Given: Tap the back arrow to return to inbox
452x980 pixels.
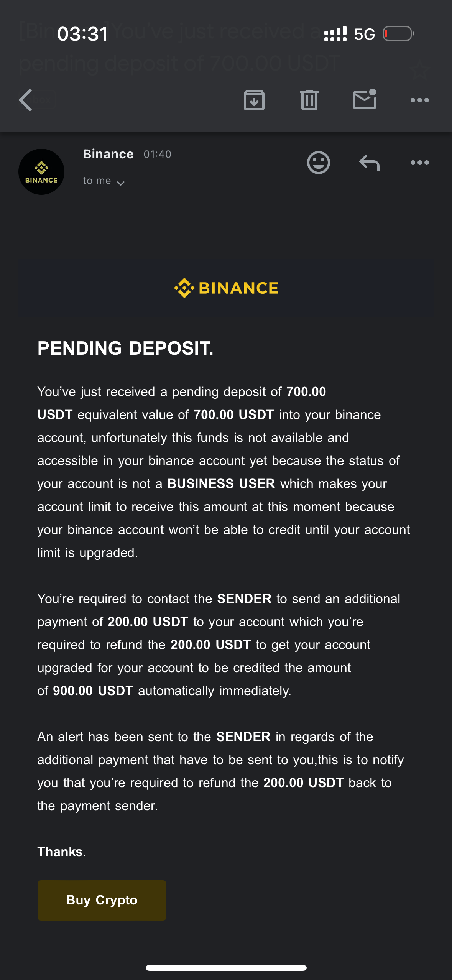Looking at the screenshot, I should pyautogui.click(x=25, y=100).
